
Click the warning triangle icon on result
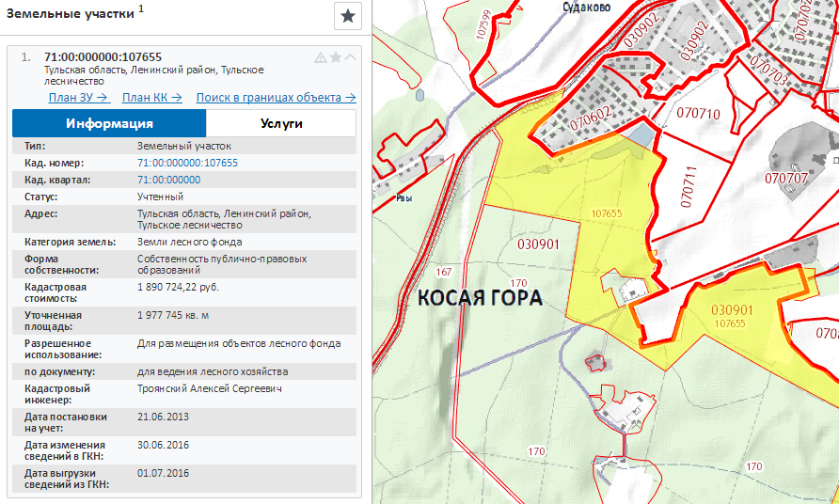point(321,57)
